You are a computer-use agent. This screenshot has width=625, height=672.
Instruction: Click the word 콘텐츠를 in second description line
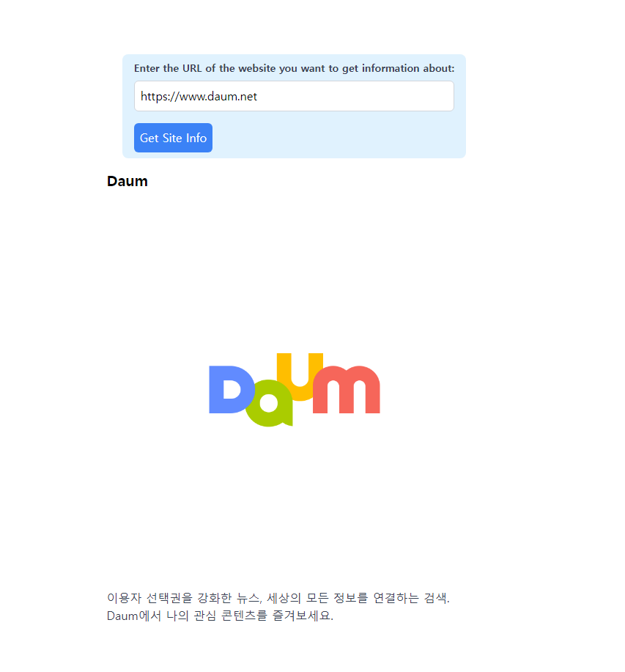(244, 616)
